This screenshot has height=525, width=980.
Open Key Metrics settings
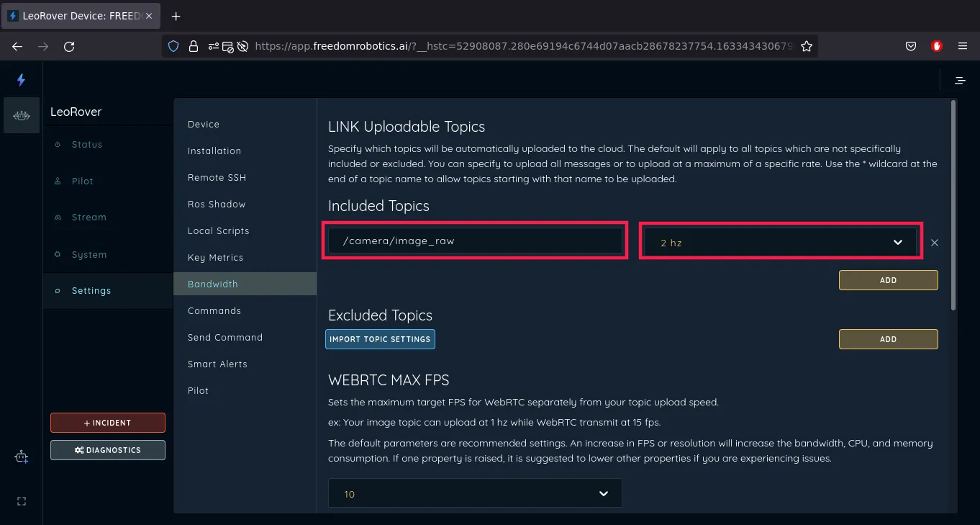pyautogui.click(x=215, y=257)
